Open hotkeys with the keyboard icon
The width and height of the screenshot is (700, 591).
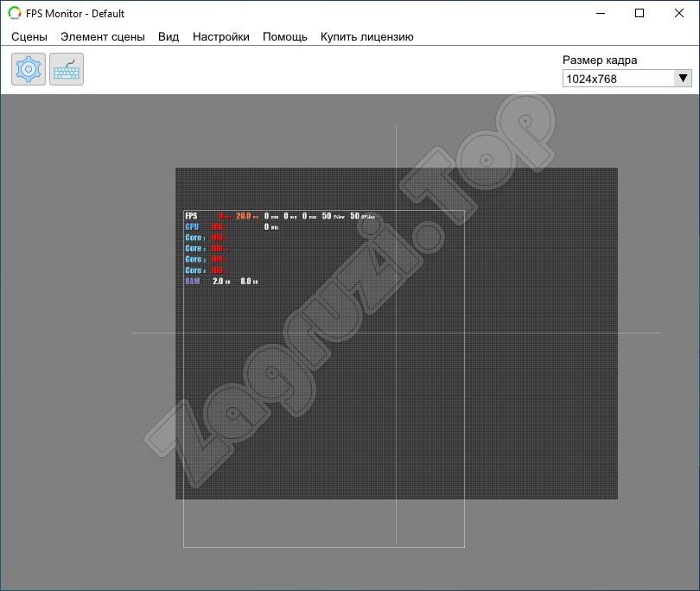[x=67, y=69]
